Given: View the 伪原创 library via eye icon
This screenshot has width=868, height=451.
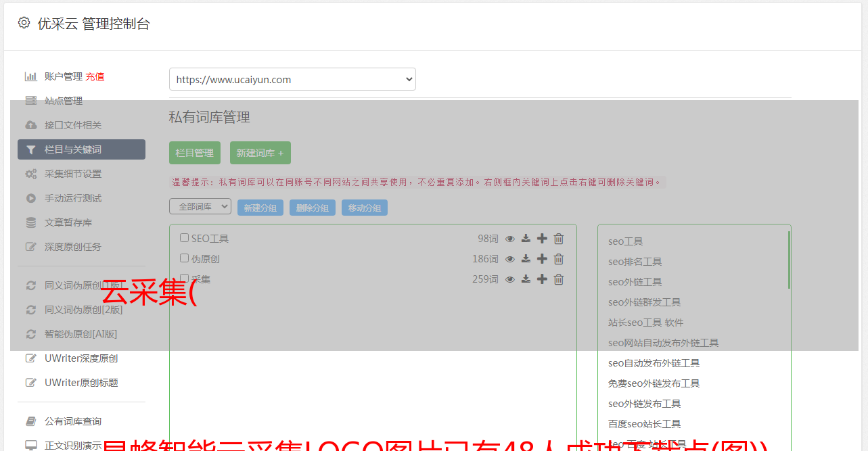Looking at the screenshot, I should [x=510, y=259].
